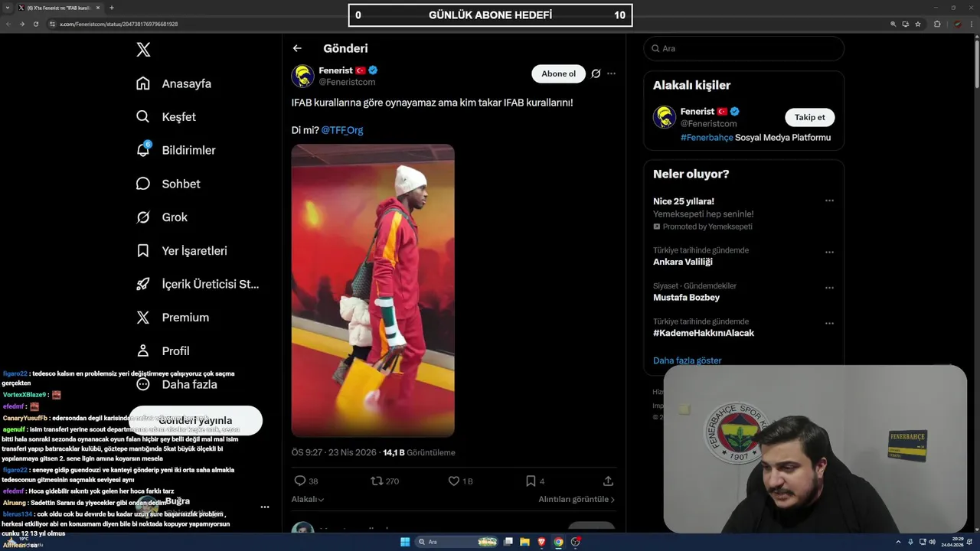Open Mustafa Bozbey trend
Image resolution: width=980 pixels, height=551 pixels.
[x=686, y=298]
